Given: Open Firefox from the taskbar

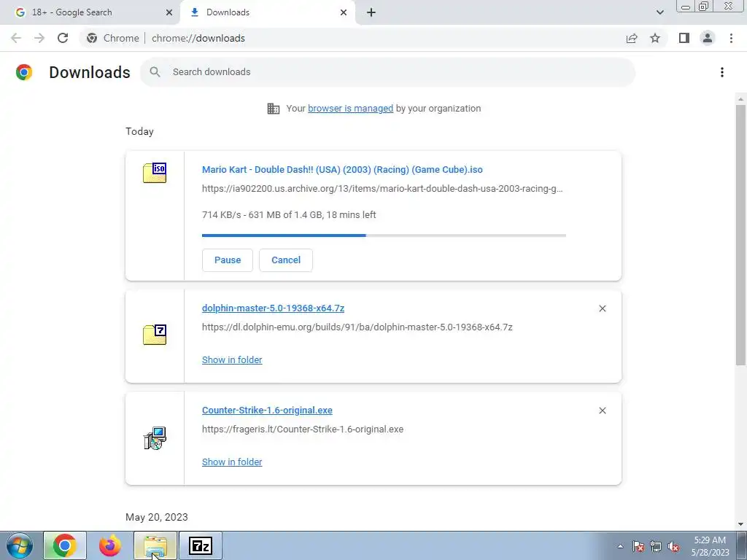Looking at the screenshot, I should click(110, 545).
